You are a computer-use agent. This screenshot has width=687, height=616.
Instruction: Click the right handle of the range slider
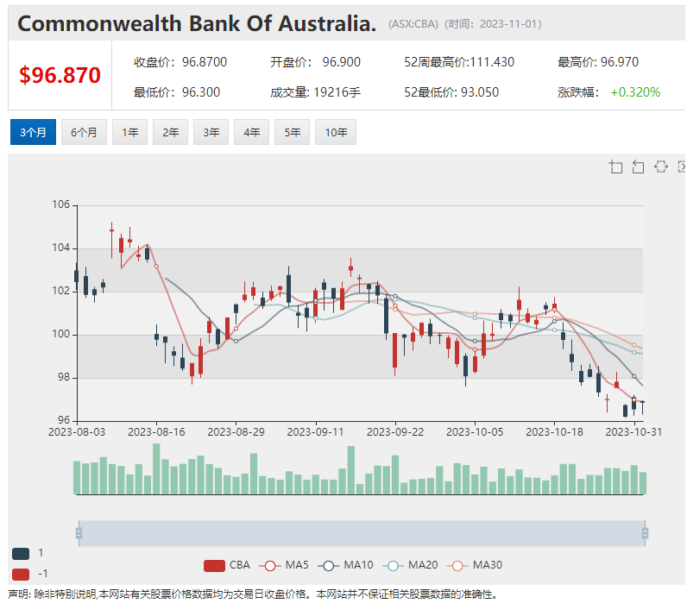[x=646, y=534]
